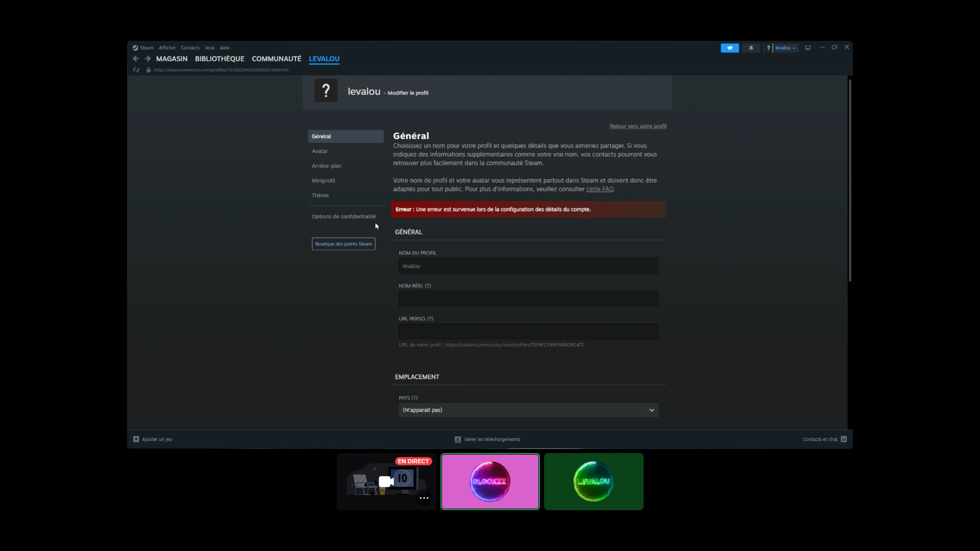Open the Afficher menu

point(167,48)
